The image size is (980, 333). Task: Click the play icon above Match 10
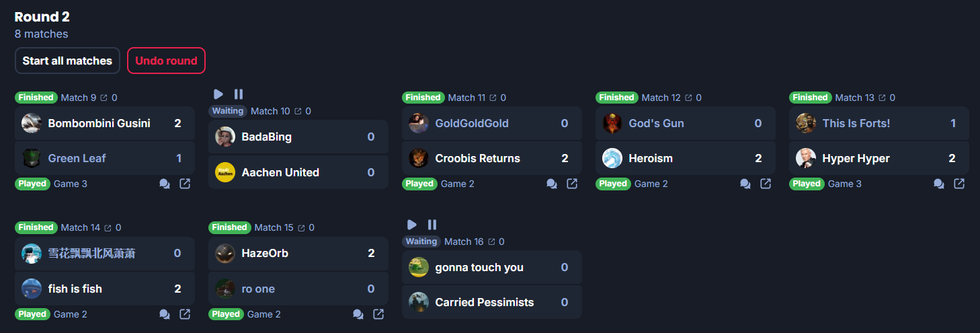point(218,94)
